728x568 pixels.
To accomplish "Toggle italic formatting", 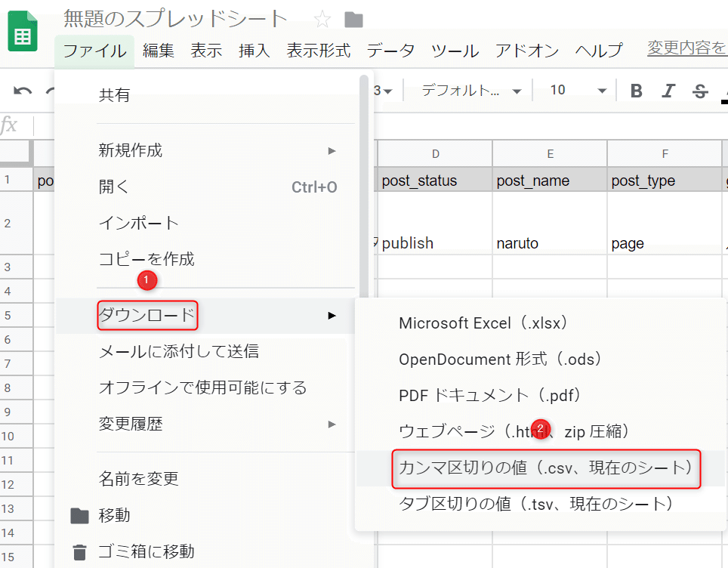I will [668, 91].
